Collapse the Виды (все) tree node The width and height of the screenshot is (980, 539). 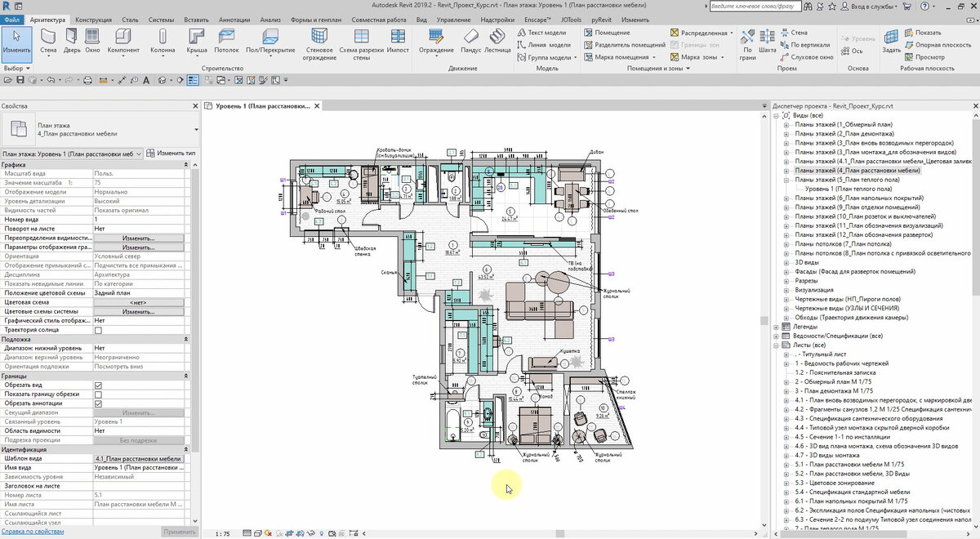[776, 115]
